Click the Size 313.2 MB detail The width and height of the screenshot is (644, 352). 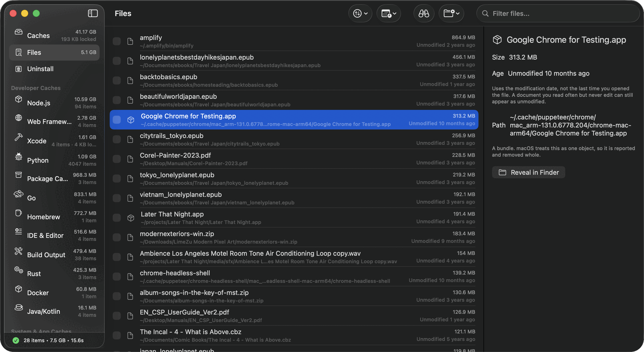pyautogui.click(x=514, y=57)
